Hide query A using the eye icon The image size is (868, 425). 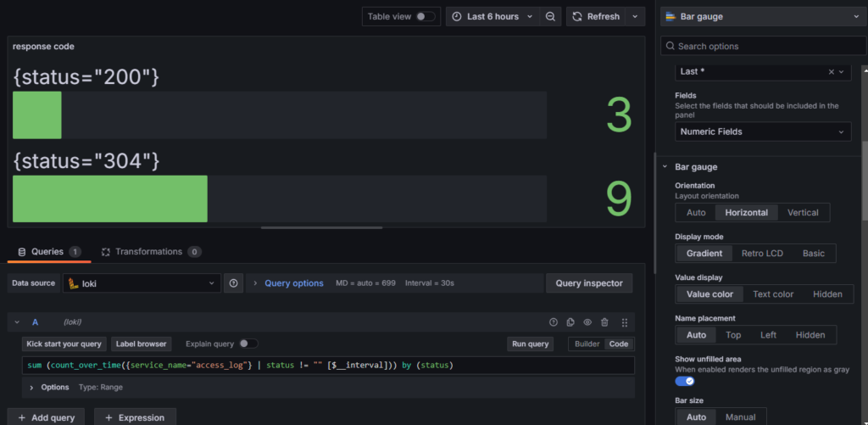coord(587,322)
